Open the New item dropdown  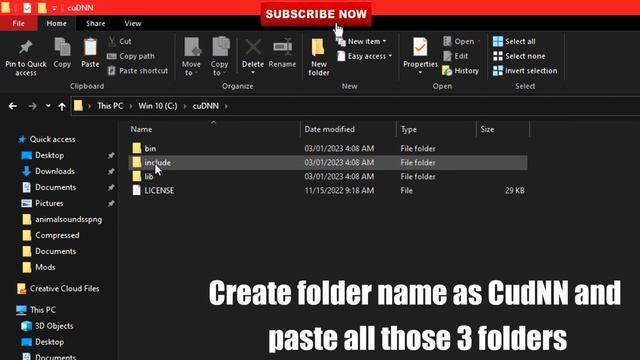click(x=362, y=41)
